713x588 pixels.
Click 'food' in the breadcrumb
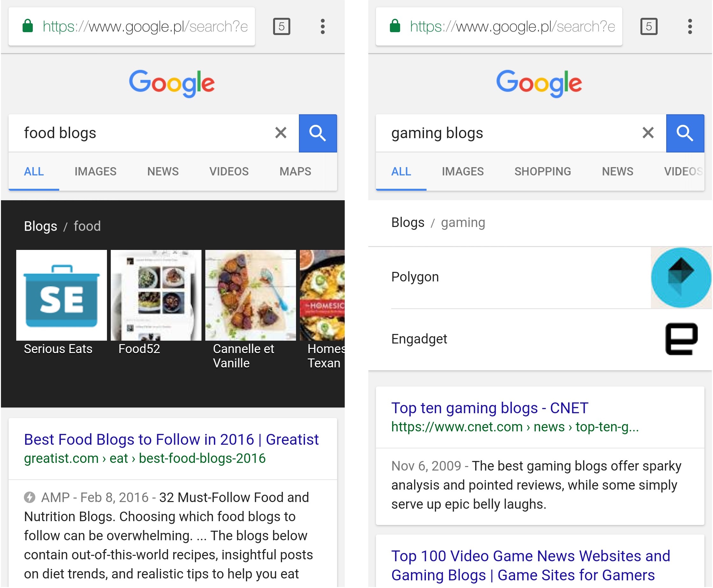pos(88,226)
